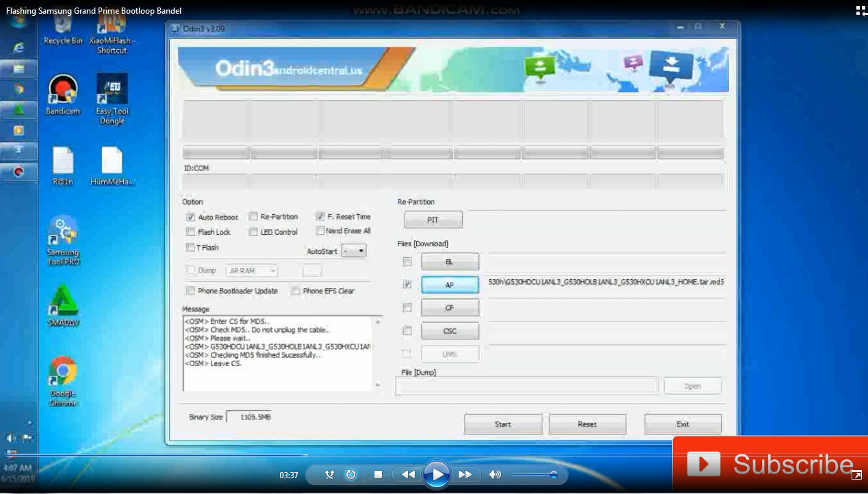Mute the player with the speaker icon
This screenshot has height=494, width=868.
point(495,474)
